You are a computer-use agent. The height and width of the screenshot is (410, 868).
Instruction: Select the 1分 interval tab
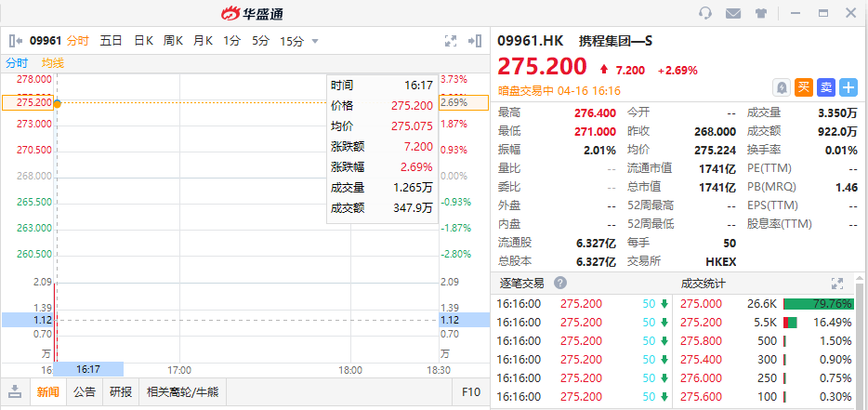[232, 41]
